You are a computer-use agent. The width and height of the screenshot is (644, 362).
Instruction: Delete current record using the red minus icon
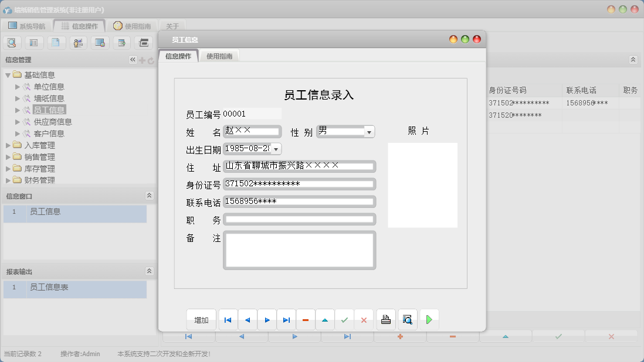coord(305,319)
